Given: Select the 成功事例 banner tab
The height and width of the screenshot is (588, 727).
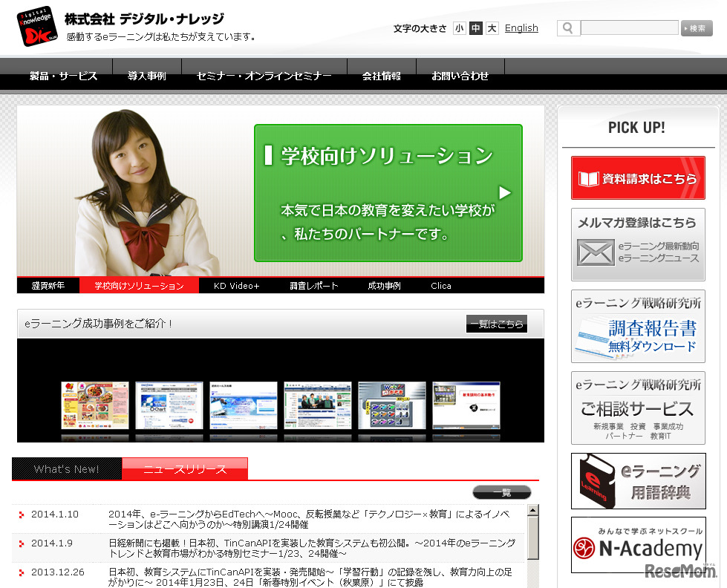Looking at the screenshot, I should (384, 285).
